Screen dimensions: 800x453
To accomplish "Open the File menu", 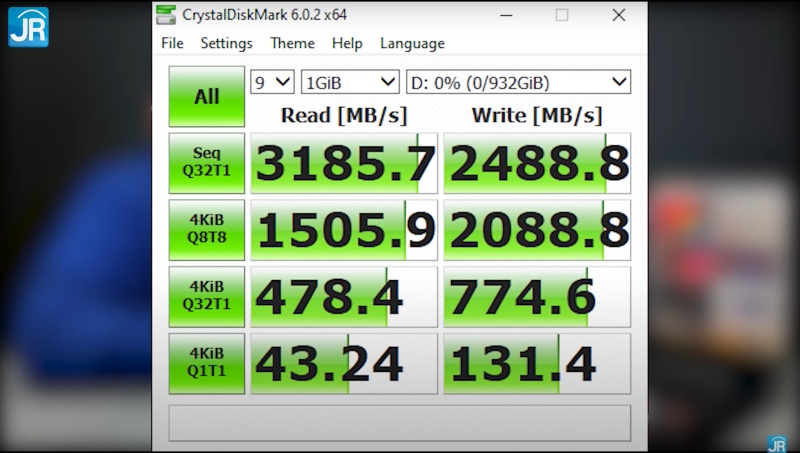I will (172, 43).
